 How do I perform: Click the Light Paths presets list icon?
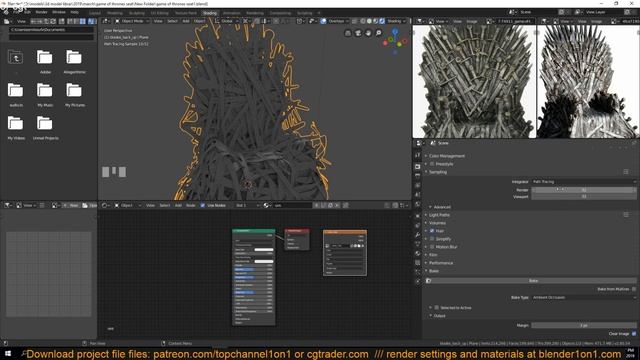click(x=626, y=215)
